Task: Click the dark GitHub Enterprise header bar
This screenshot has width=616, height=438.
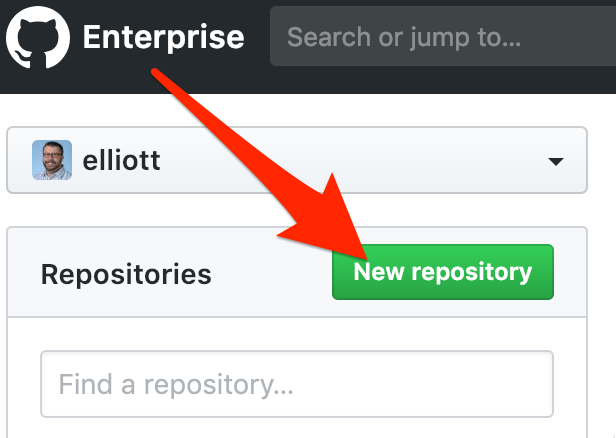Action: click(308, 47)
